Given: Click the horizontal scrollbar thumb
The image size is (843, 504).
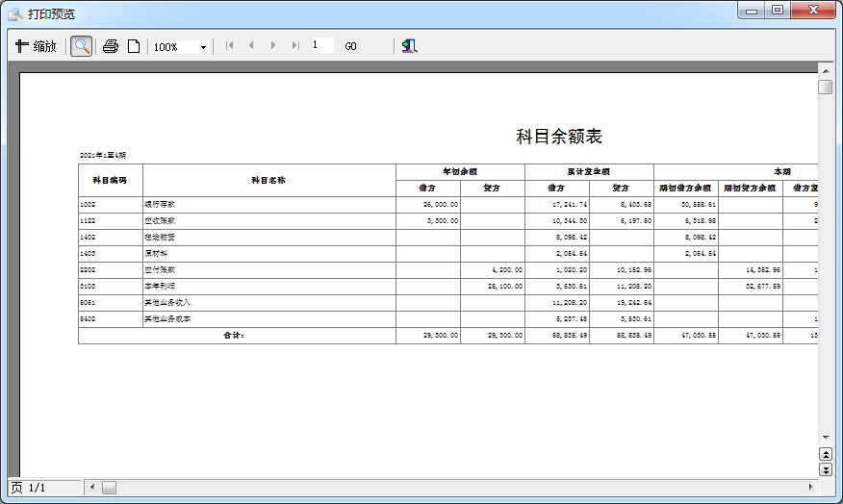Looking at the screenshot, I should tap(109, 488).
